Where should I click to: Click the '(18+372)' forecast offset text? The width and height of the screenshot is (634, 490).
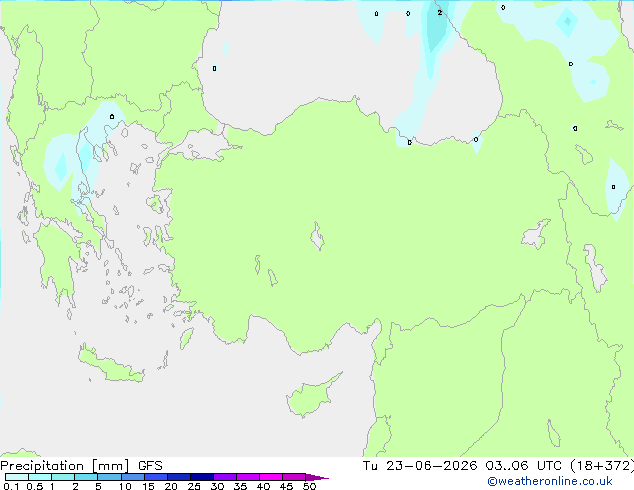602,466
